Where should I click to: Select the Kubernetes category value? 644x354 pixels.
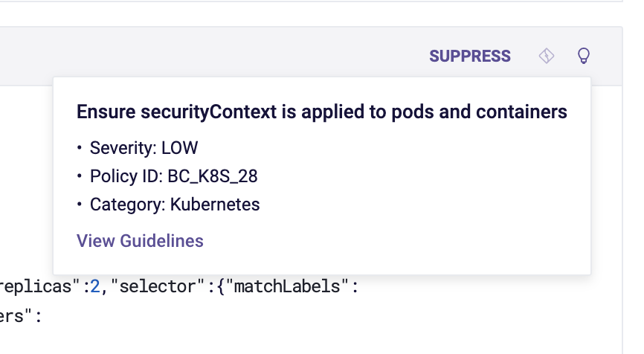coord(215,205)
